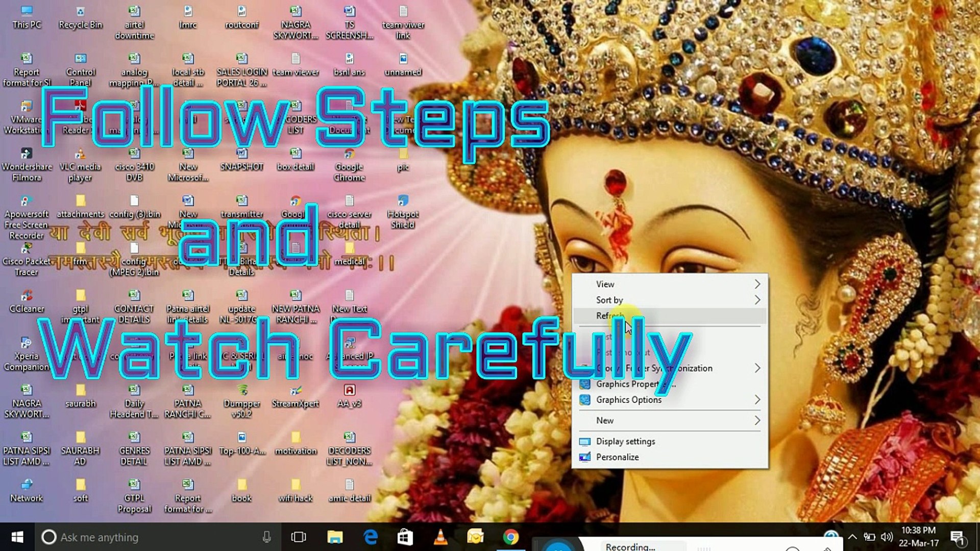This screenshot has height=551, width=980.
Task: Launch Google Chrome desktop icon
Action: (349, 158)
